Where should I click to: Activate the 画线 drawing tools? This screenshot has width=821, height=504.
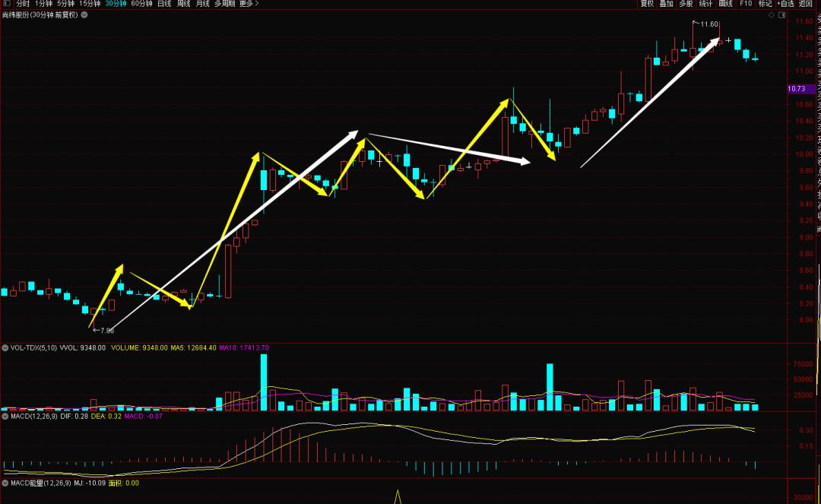click(x=726, y=4)
